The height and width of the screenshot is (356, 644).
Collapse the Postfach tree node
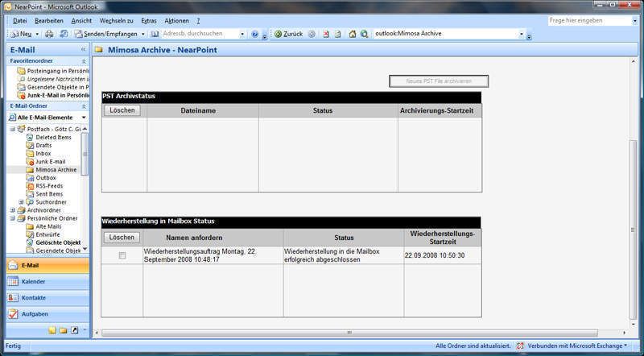tap(12, 129)
